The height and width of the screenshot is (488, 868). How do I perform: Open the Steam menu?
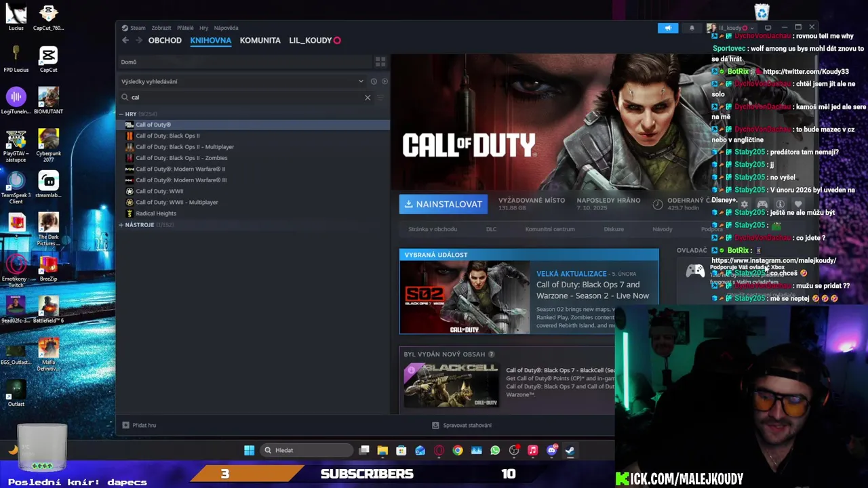138,28
